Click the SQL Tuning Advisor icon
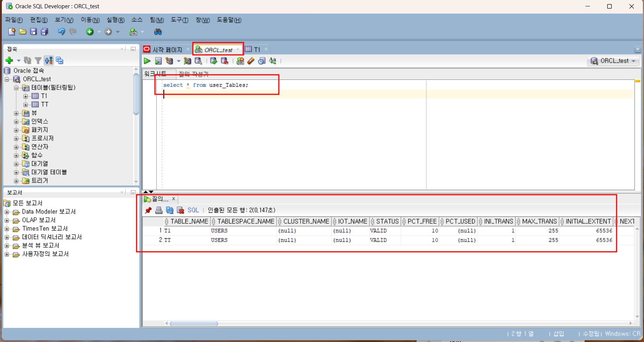Image resolution: width=644 pixels, height=342 pixels. point(198,61)
